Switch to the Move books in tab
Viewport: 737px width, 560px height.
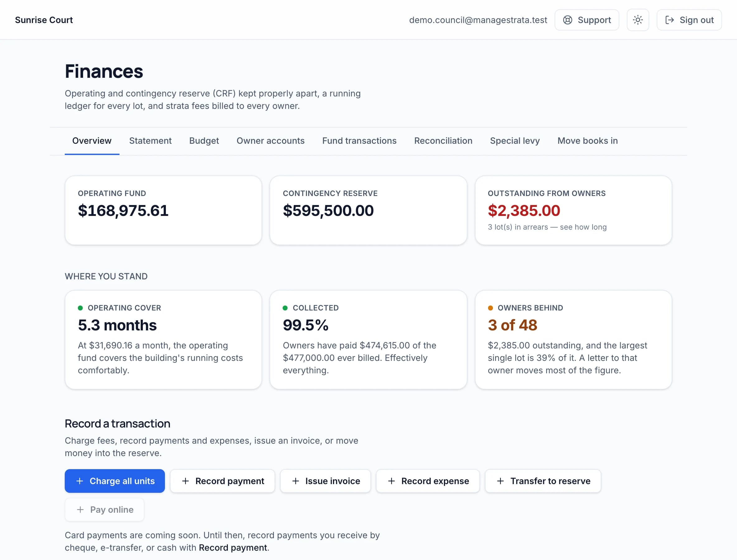point(588,141)
